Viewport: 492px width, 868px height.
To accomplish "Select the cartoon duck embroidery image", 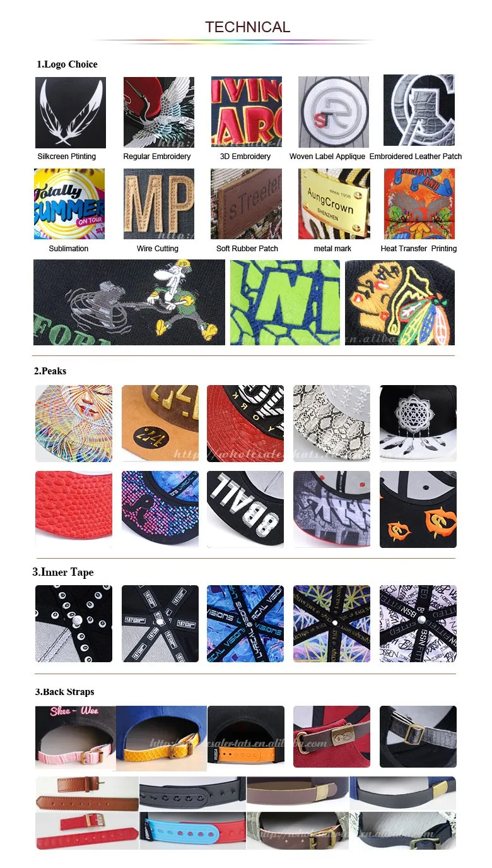I will 129,302.
